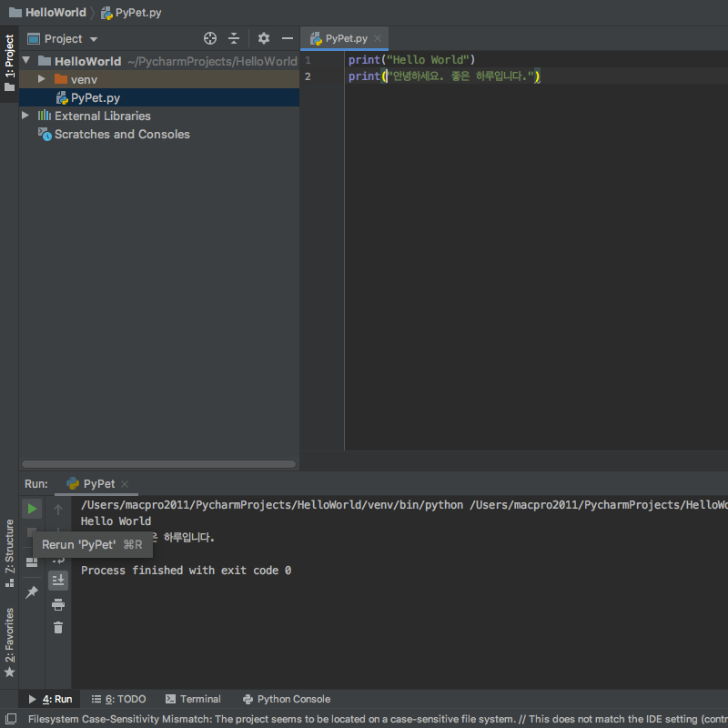Select HelloWorld project root row
This screenshot has width=728, height=728.
click(x=158, y=61)
